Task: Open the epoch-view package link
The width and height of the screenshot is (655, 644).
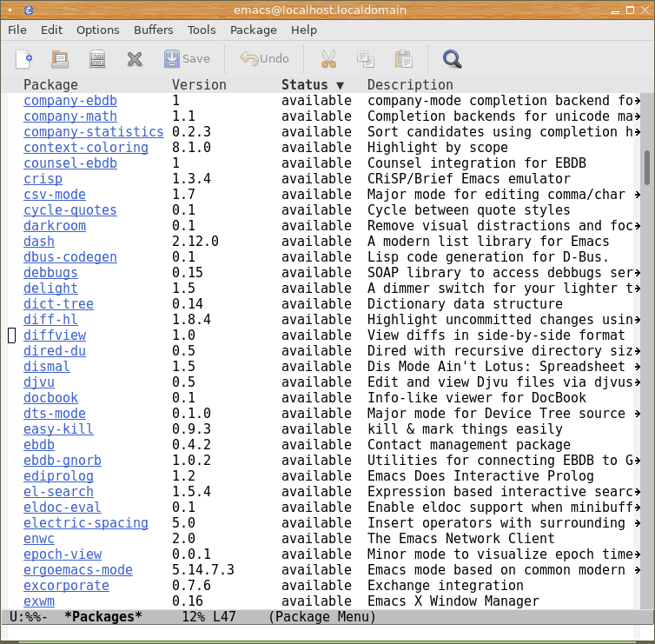Action: coord(63,554)
